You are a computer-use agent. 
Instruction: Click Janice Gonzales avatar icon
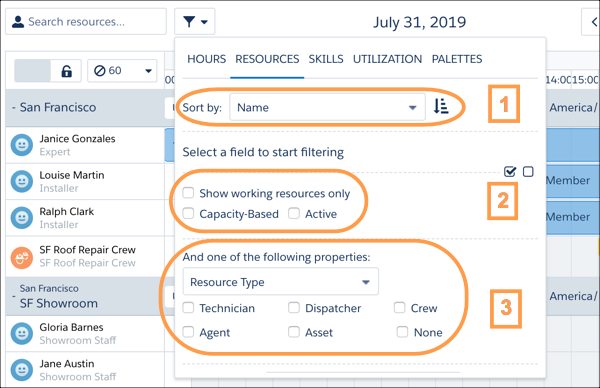click(22, 145)
